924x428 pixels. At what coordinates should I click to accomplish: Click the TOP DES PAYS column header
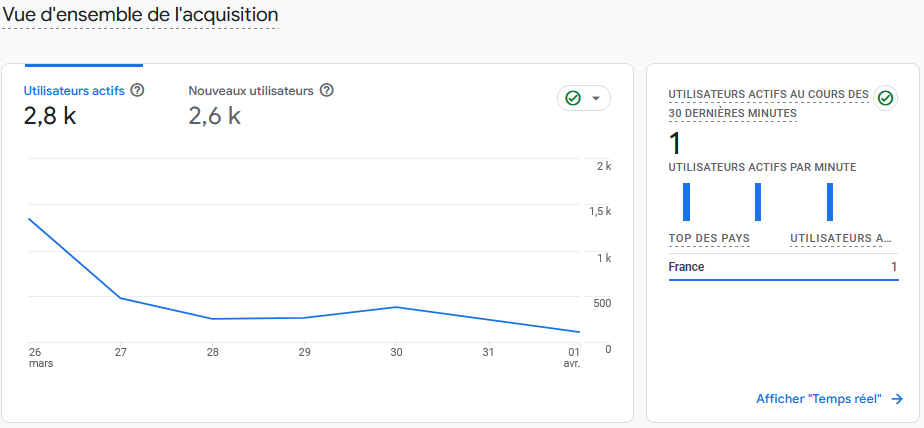(x=709, y=238)
